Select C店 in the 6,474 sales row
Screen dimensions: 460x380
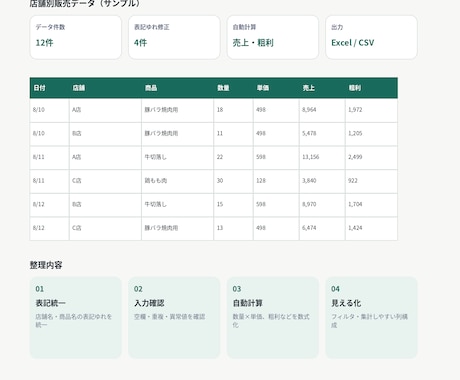[105, 229]
